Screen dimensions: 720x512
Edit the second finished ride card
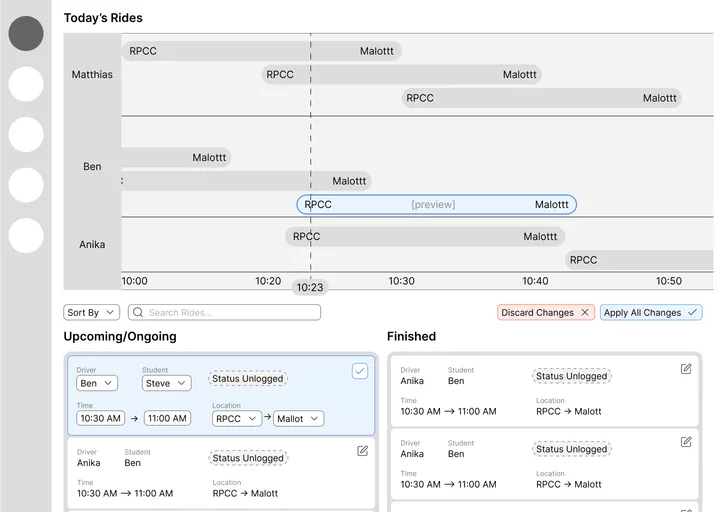click(686, 442)
